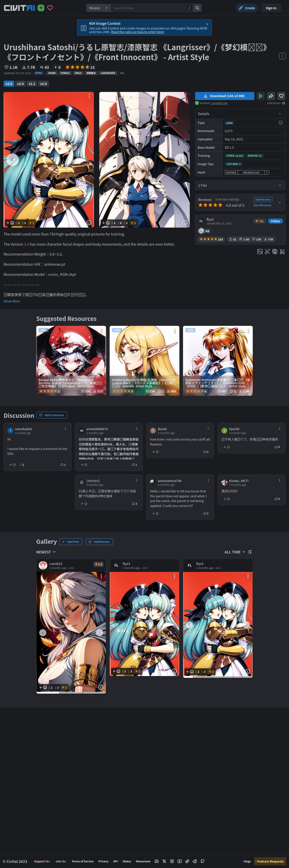
Task: Open the Terms of Service footer link
Action: (x=82, y=861)
